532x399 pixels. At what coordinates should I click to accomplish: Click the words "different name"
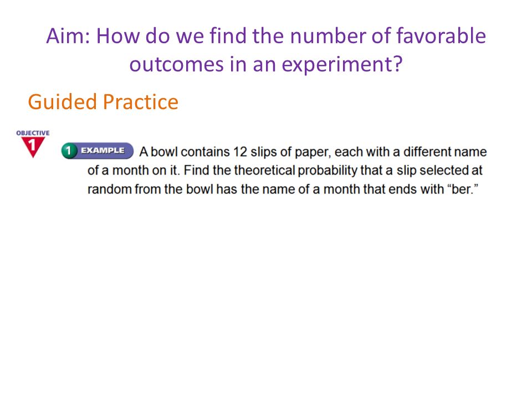click(445, 152)
